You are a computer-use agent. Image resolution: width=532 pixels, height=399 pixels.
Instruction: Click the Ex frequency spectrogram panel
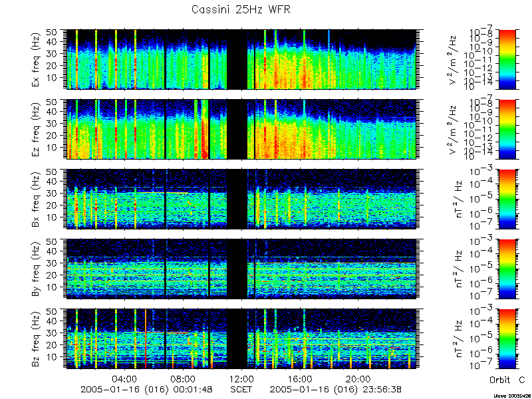coord(241,59)
